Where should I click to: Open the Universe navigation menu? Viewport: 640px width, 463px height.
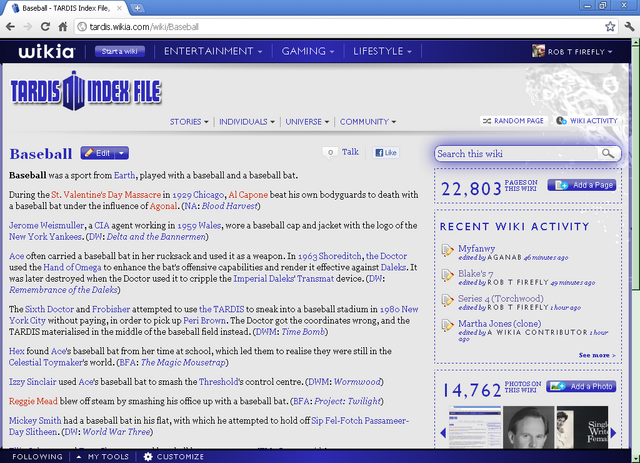307,122
